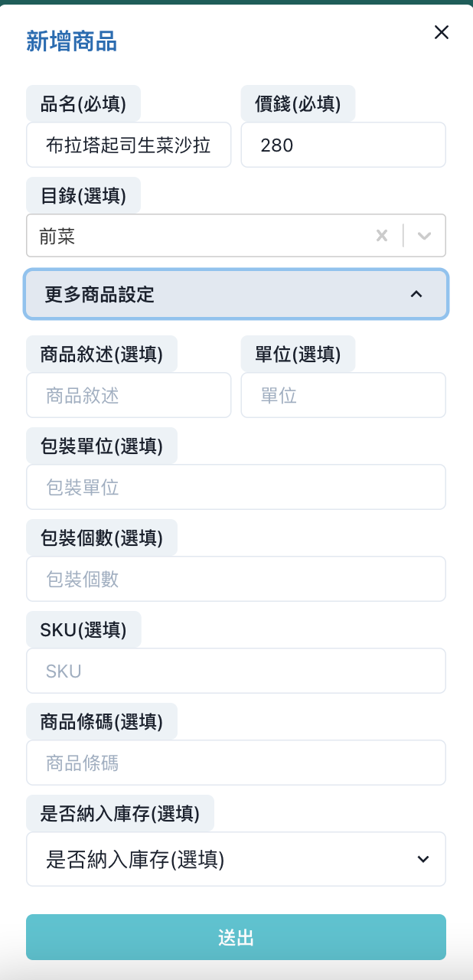
Task: Click the 品名(必填) label
Action: pos(83,103)
